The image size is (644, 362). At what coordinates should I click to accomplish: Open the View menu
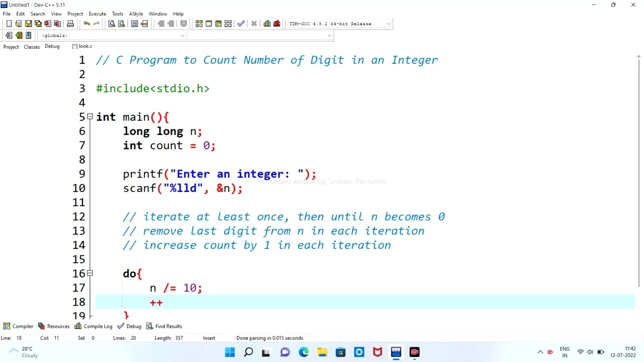pos(56,14)
